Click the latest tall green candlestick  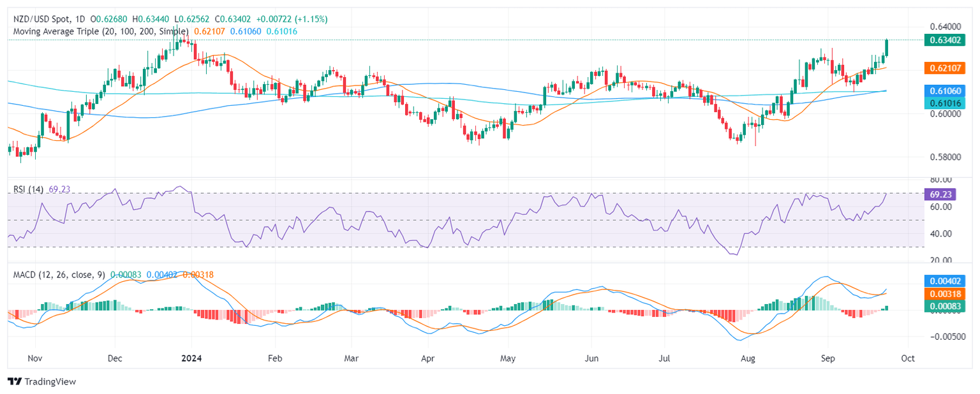click(887, 47)
